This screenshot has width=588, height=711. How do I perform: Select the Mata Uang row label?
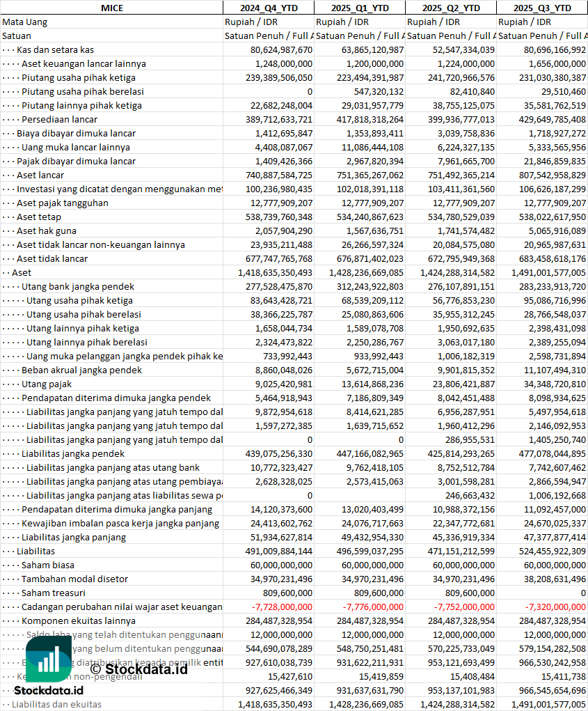pos(24,22)
